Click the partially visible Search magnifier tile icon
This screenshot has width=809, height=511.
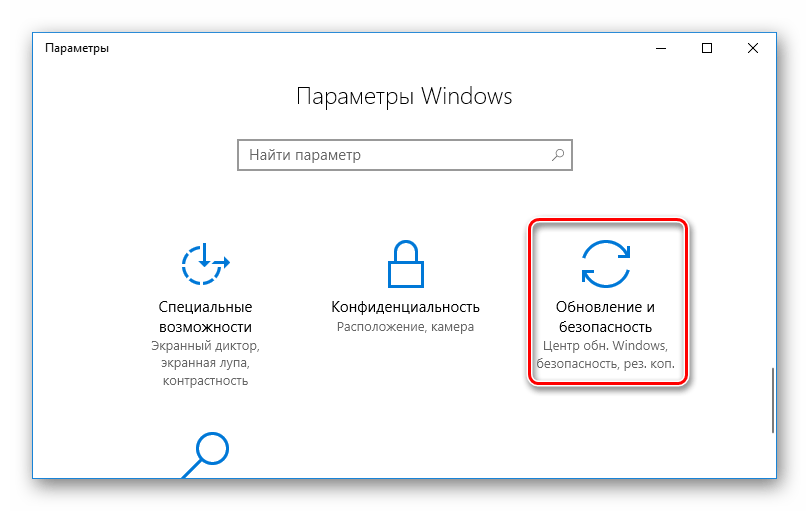(x=205, y=455)
